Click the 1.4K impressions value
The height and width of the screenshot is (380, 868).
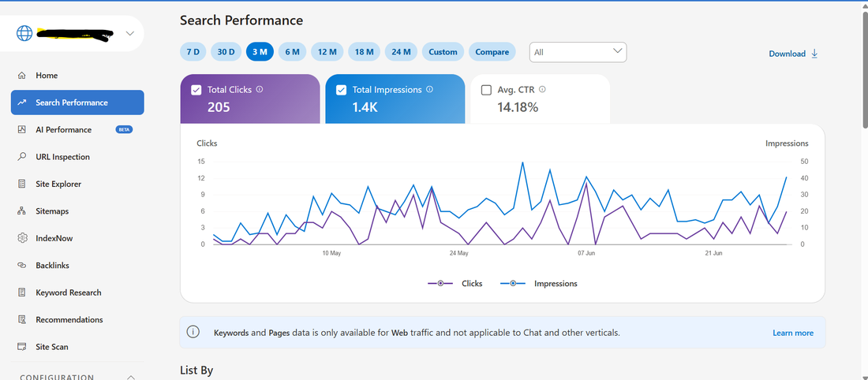(365, 106)
